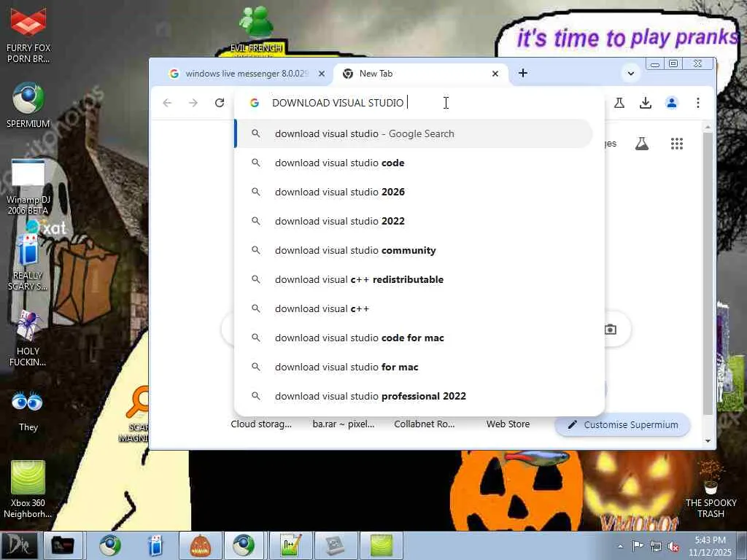Screen dimensions: 747x560
Task: Choose 'download visual studio code for mac'
Action: [x=414, y=338]
